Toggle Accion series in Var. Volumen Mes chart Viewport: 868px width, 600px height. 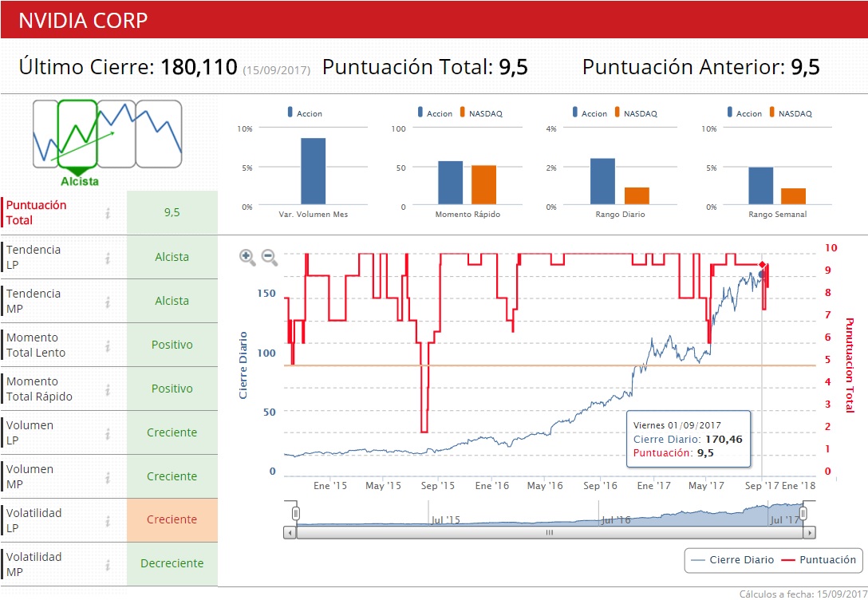305,113
